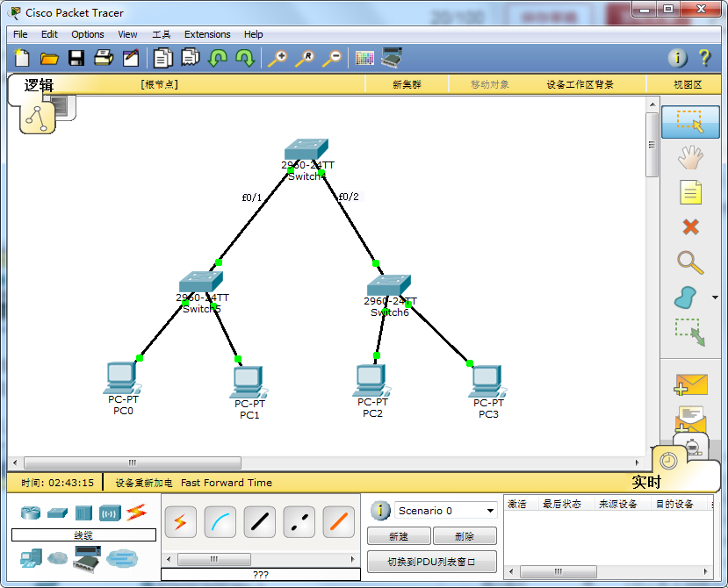Open the Connections lightning bolt category
Image resolution: width=728 pixels, height=588 pixels.
pos(136,513)
